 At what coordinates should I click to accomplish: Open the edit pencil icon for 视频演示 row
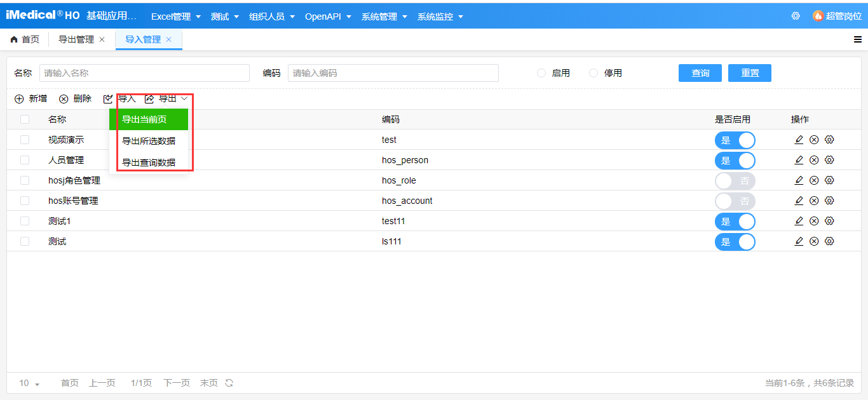click(x=799, y=139)
